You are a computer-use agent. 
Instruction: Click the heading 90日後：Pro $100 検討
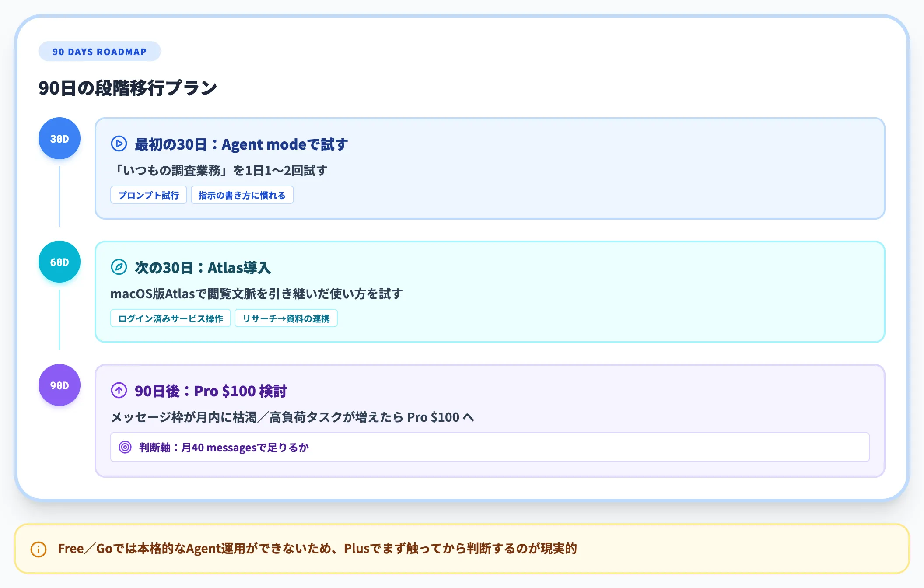click(x=210, y=391)
